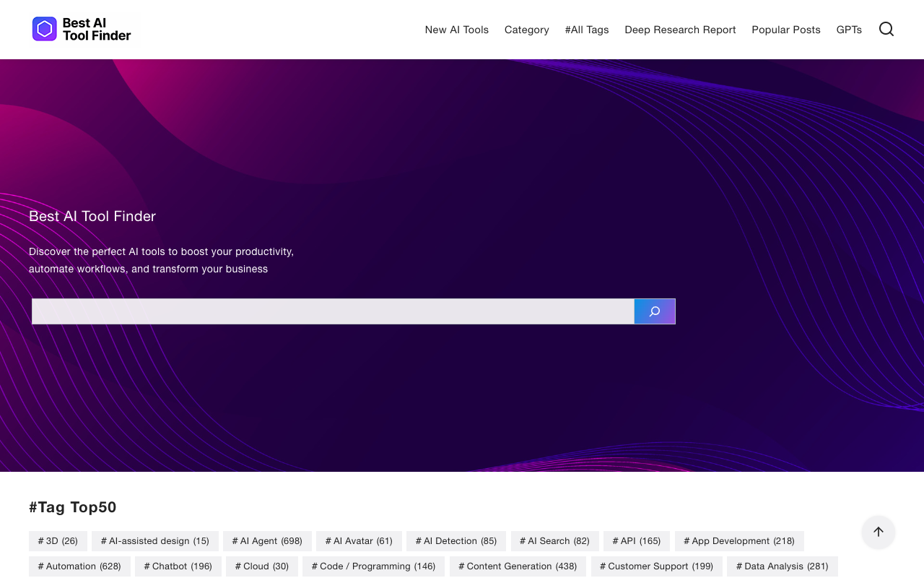Open the header search icon

[x=886, y=27]
